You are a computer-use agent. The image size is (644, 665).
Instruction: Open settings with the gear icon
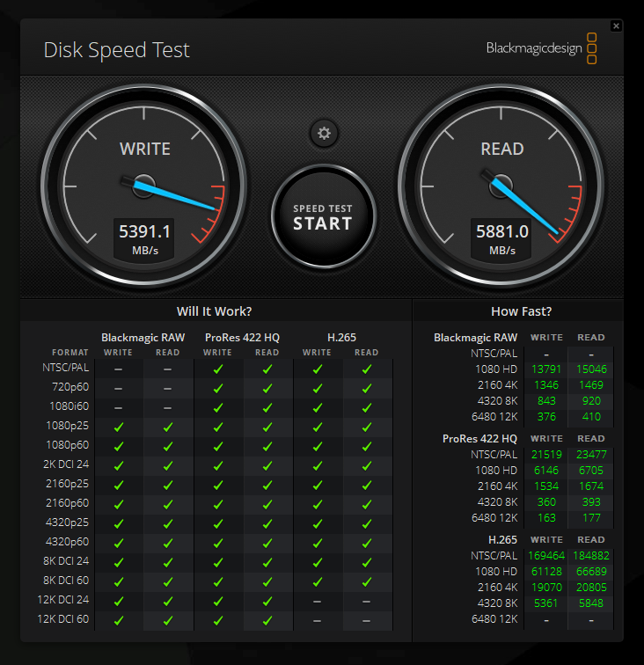[324, 134]
